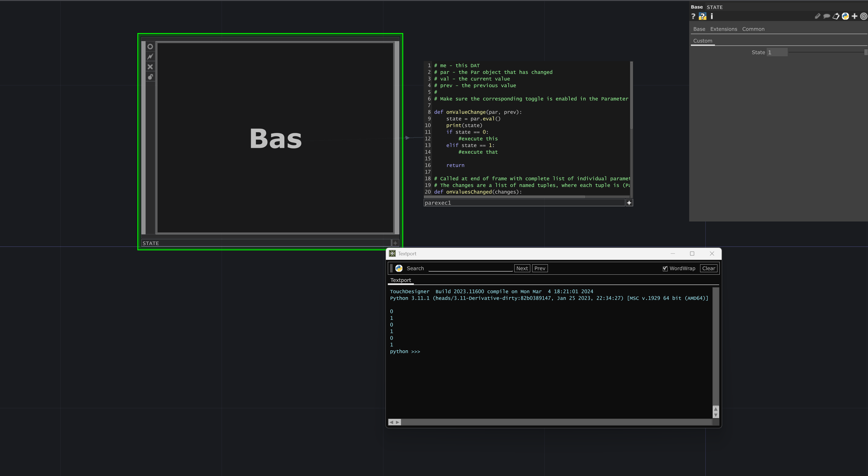Toggle the lock flag on STATE node
Screen dimensions: 868x476
[150, 77]
